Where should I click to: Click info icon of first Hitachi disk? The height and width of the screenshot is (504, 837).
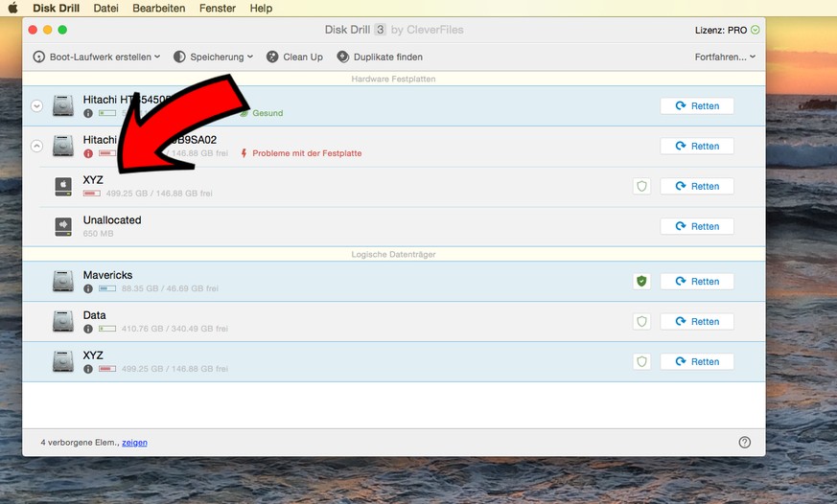88,113
